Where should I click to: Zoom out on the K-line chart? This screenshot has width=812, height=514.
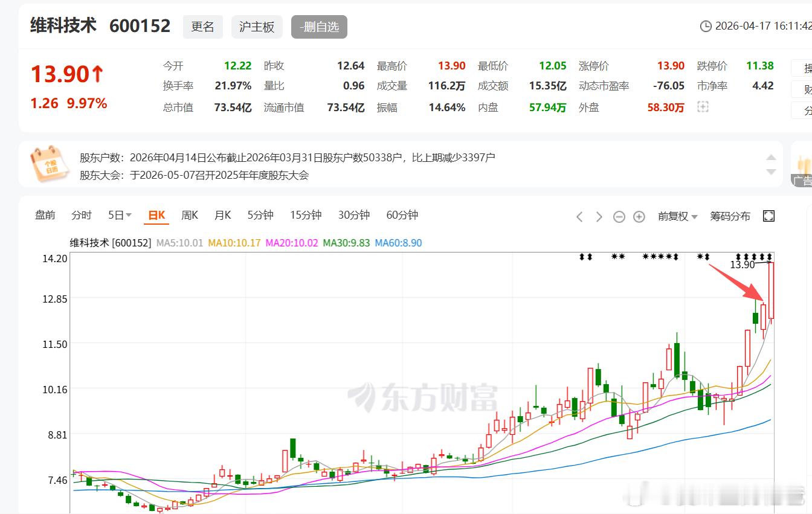(x=619, y=216)
